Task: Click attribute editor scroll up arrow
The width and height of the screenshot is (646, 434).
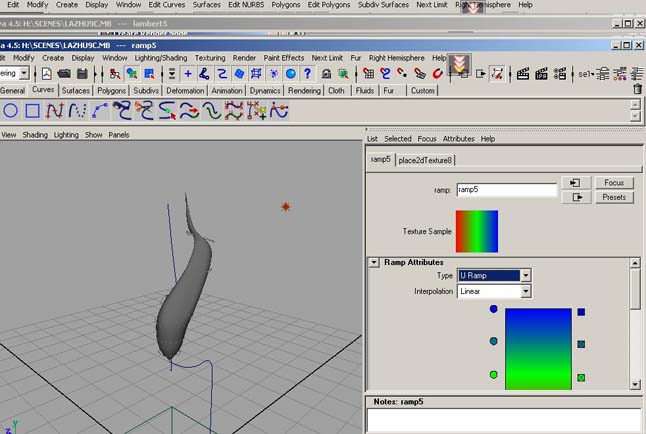Action: 635,263
